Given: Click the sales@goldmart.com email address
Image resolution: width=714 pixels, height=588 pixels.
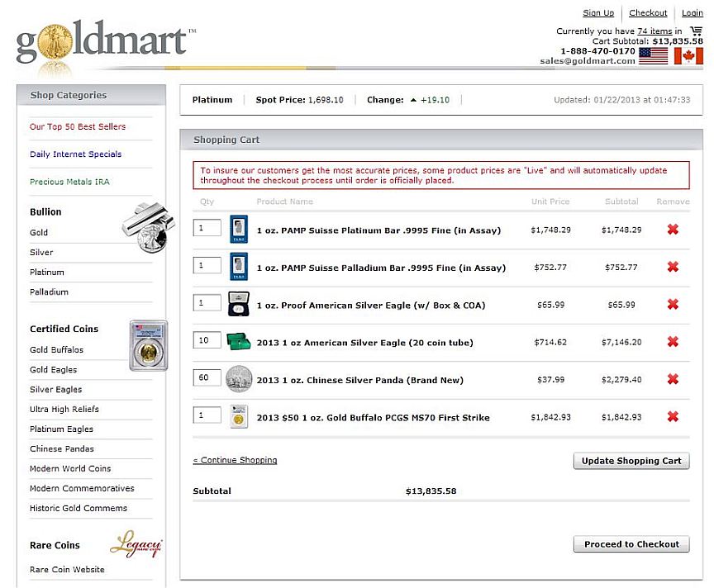Looking at the screenshot, I should tap(588, 60).
